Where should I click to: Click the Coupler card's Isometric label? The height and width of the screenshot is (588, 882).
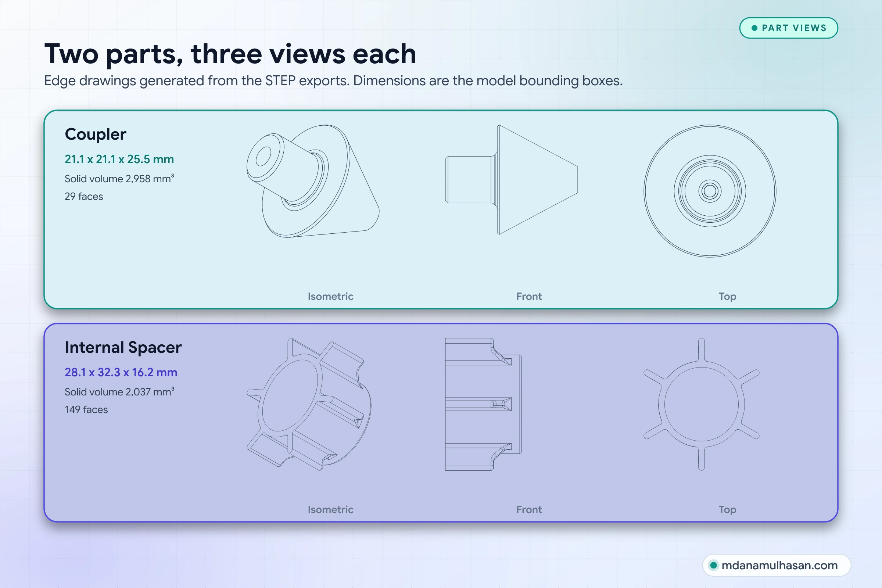tap(330, 296)
